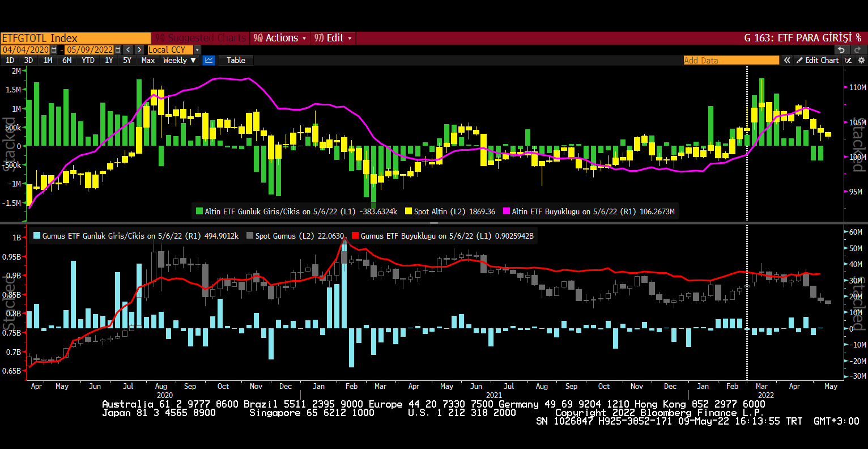
Task: Click 2M label on left gold axis
Action: coord(16,71)
